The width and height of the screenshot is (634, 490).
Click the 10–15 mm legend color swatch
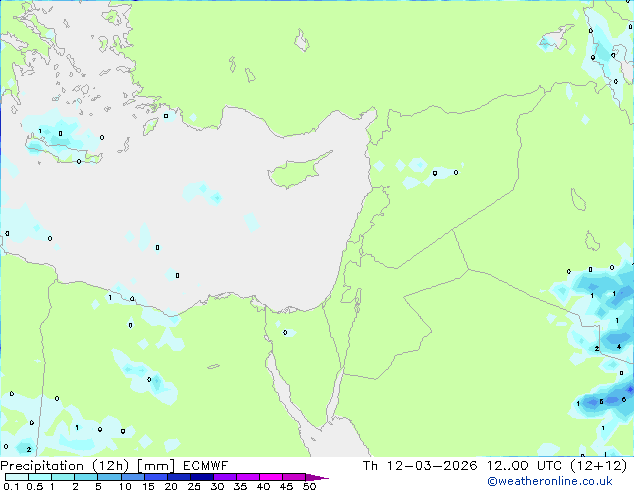(132, 477)
